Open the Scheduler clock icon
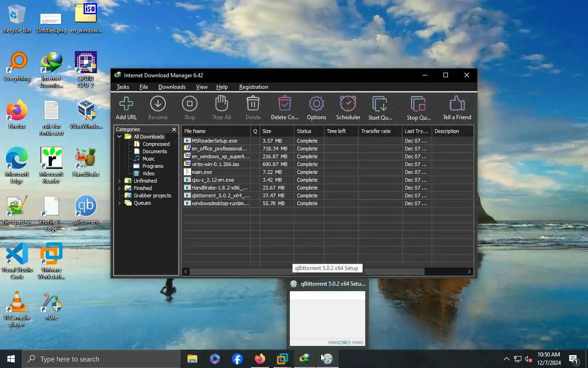The width and height of the screenshot is (588, 368). (x=348, y=104)
